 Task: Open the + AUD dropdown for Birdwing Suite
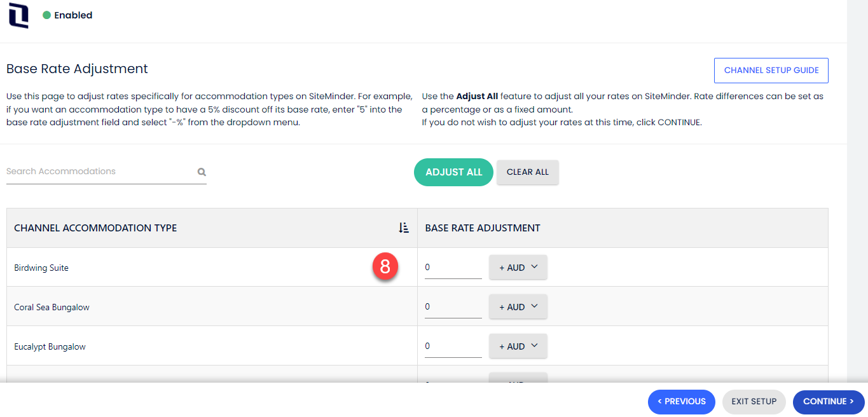518,266
